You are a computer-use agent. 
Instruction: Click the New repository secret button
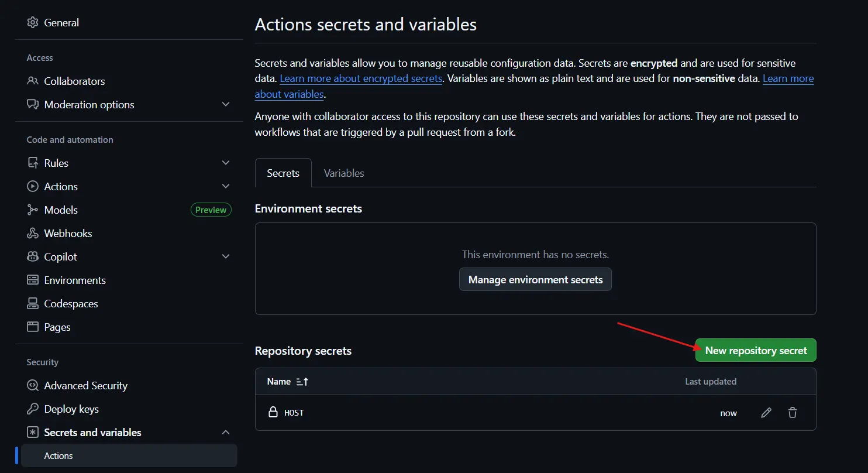(756, 351)
